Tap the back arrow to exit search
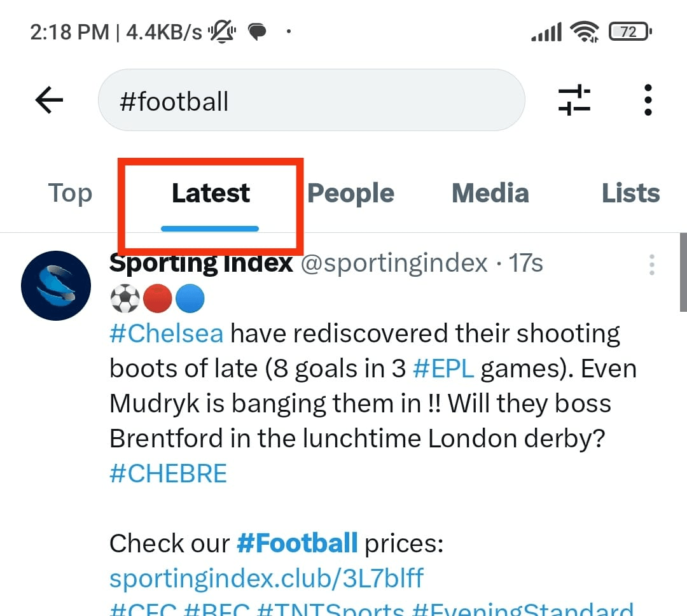This screenshot has height=616, width=687. (x=48, y=99)
